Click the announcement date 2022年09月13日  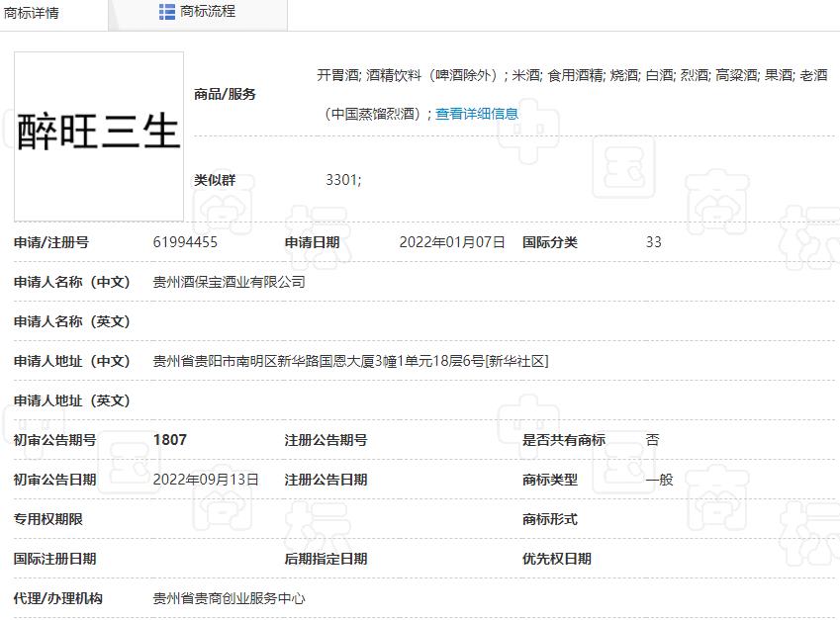click(x=206, y=480)
